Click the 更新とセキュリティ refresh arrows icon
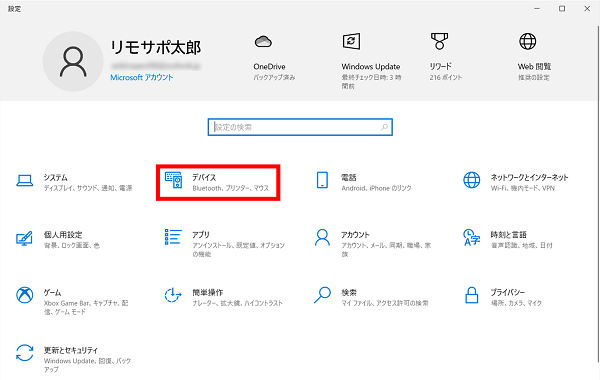The height and width of the screenshot is (380, 600). pyautogui.click(x=24, y=353)
